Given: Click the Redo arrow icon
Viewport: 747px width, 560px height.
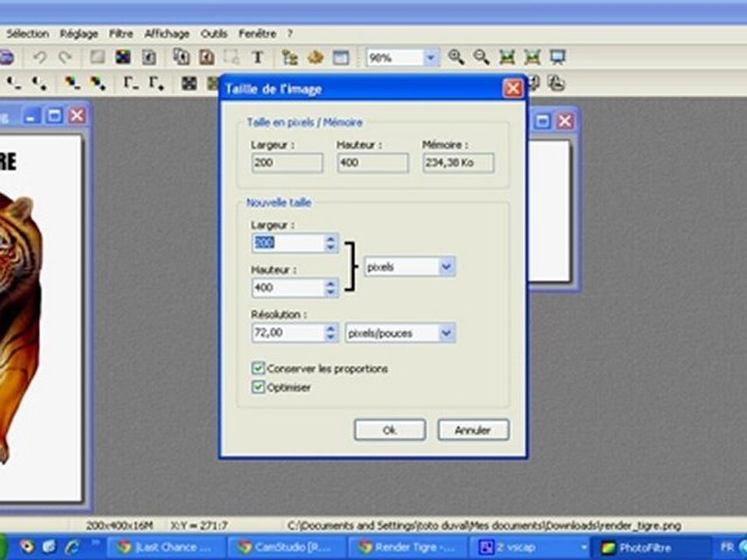Looking at the screenshot, I should [x=65, y=58].
